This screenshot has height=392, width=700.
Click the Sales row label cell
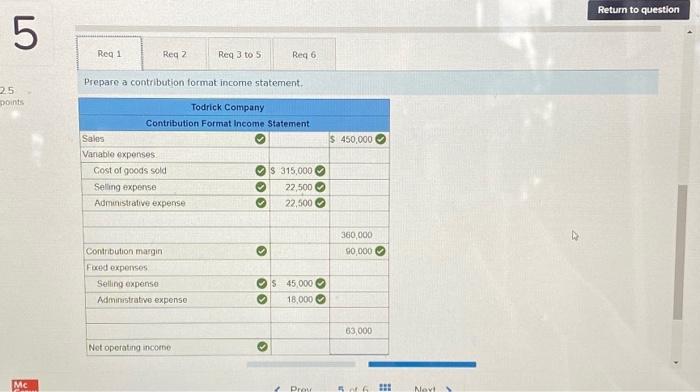click(175, 139)
